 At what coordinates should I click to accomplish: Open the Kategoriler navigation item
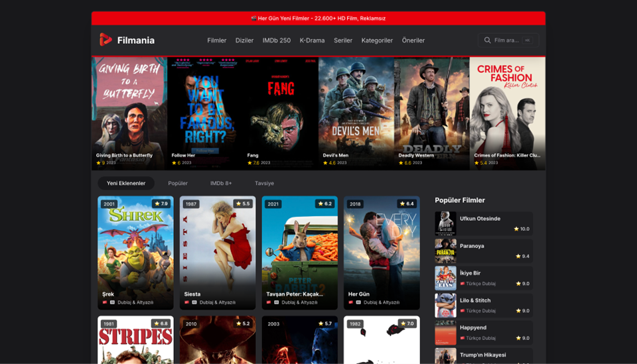377,40
